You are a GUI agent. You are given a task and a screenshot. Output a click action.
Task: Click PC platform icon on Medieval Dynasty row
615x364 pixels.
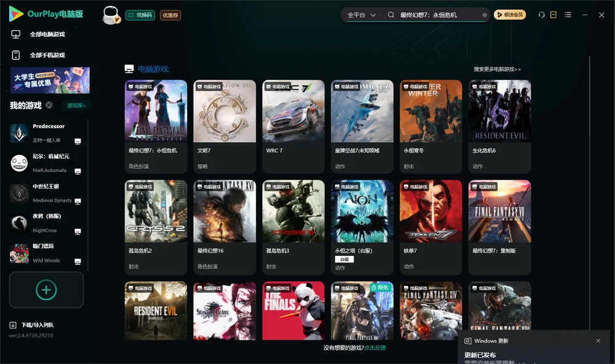click(x=77, y=201)
